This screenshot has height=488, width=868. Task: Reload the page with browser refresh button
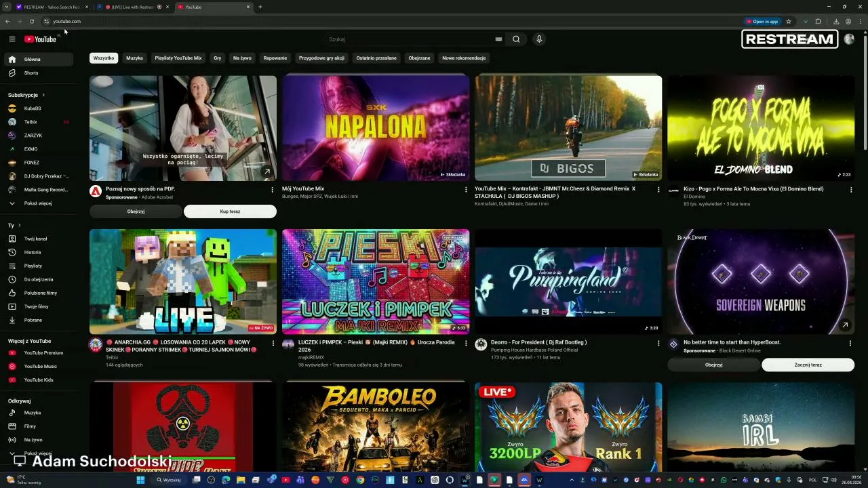pyautogui.click(x=32, y=21)
